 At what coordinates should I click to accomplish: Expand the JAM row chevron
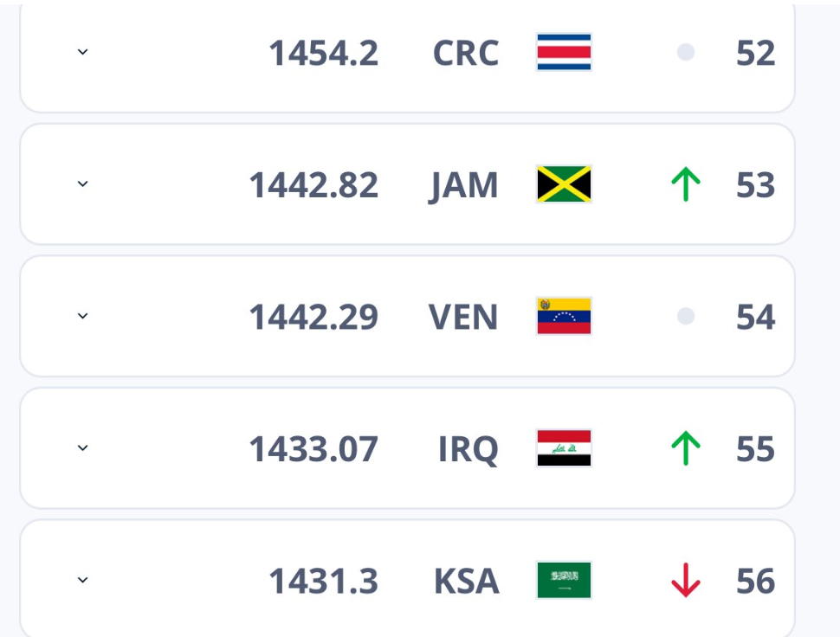(82, 184)
